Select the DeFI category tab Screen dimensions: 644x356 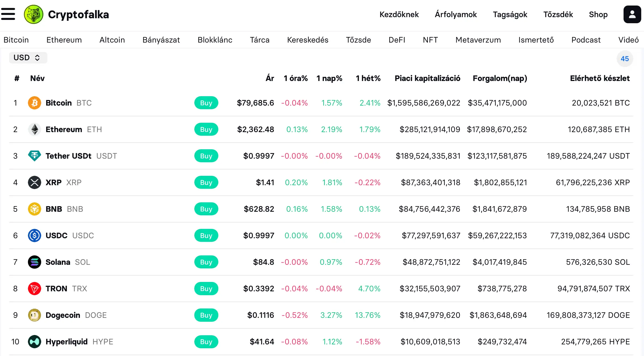point(397,40)
